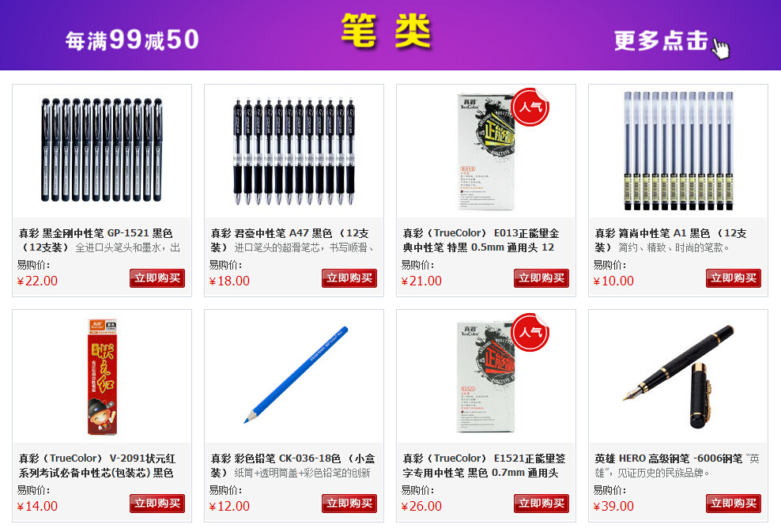The height and width of the screenshot is (532, 781).
Task: Click the 人气 badge on the E013 product
Action: [x=530, y=107]
